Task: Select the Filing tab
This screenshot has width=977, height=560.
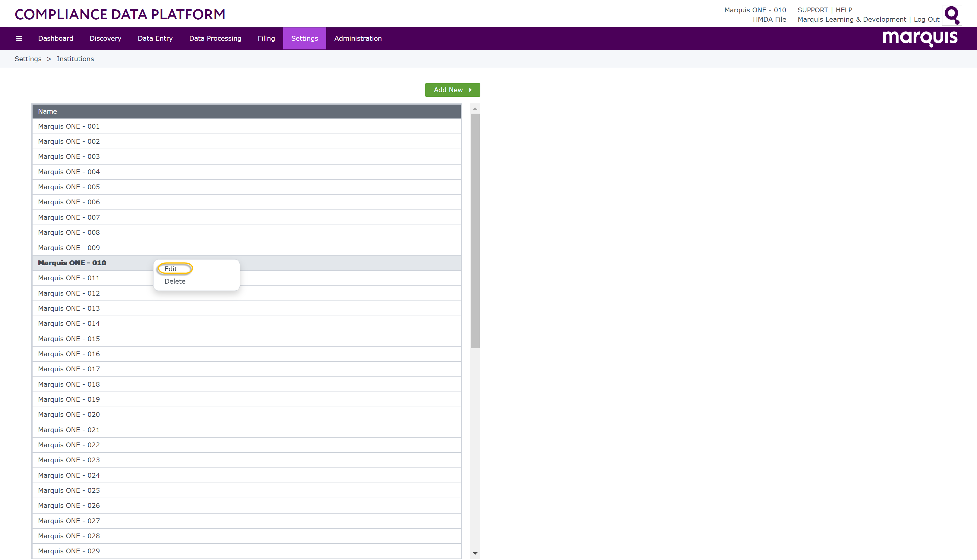Action: coord(266,39)
